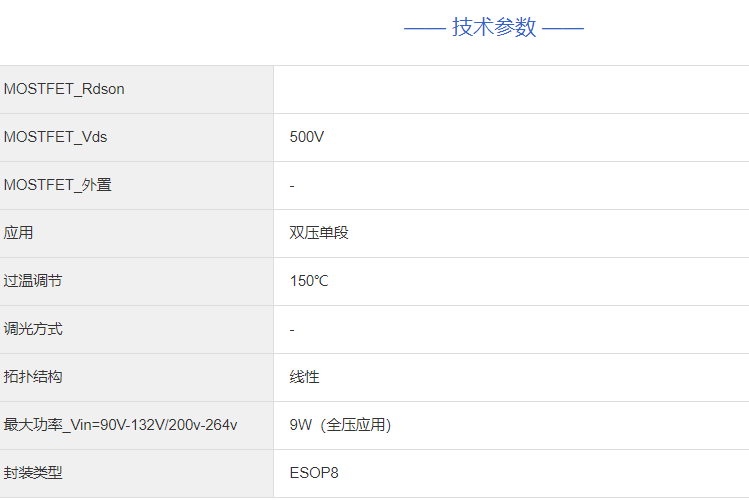Image resolution: width=749 pixels, height=500 pixels.
Task: Select the 9W（全压应用）value
Action: tap(340, 425)
